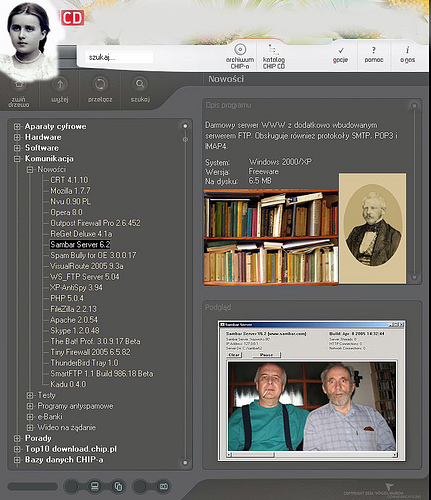Image resolution: width=431 pixels, height=500 pixels.
Task: Click the monitor icon in the bottom bar
Action: 95,486
